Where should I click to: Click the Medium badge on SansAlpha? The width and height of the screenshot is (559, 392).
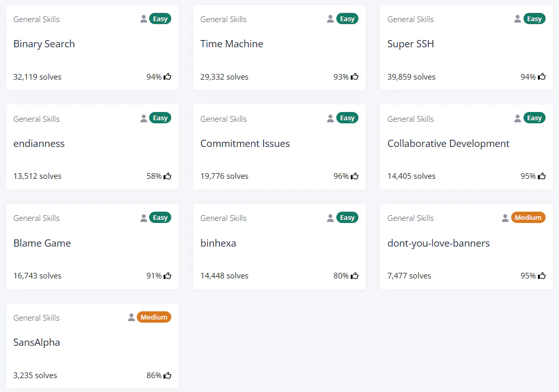(x=154, y=317)
